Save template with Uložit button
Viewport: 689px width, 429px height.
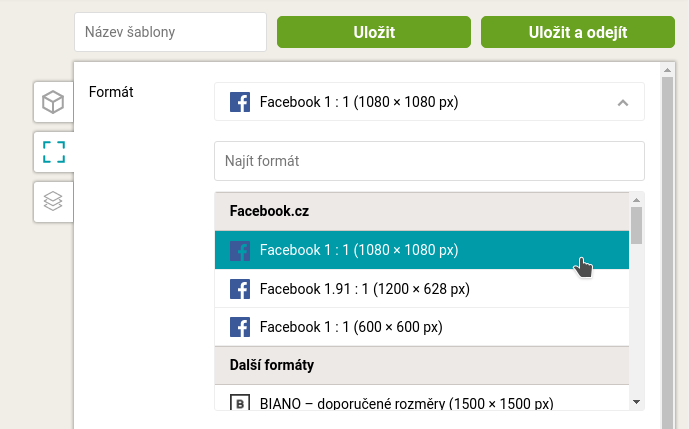tap(374, 32)
